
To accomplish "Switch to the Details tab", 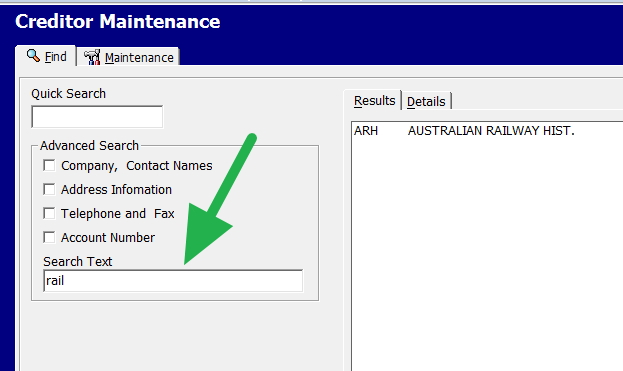I will (426, 102).
